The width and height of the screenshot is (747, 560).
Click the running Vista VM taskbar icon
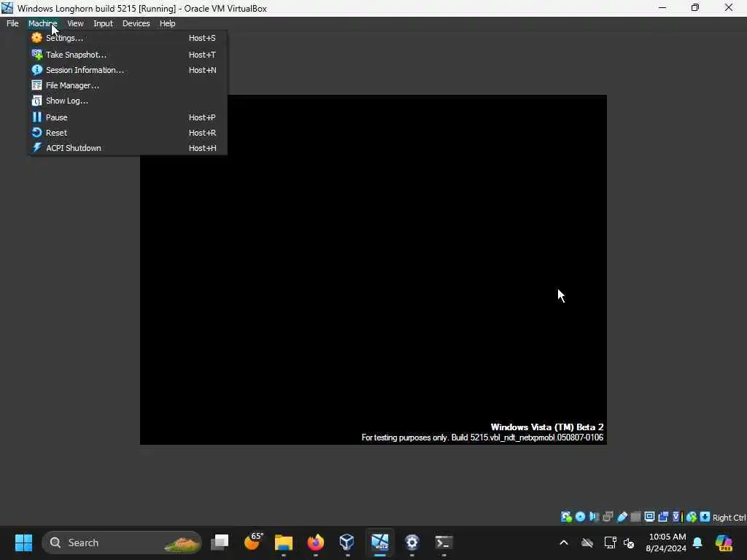click(x=379, y=542)
